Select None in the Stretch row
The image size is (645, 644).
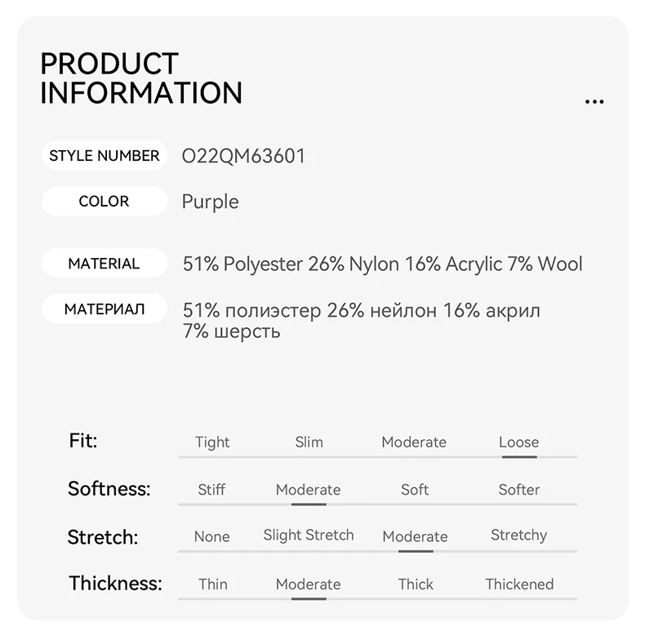pyautogui.click(x=211, y=536)
